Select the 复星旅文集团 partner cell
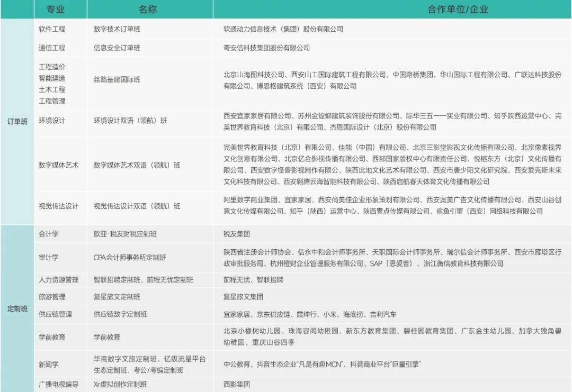The width and height of the screenshot is (572, 392). coord(243,297)
